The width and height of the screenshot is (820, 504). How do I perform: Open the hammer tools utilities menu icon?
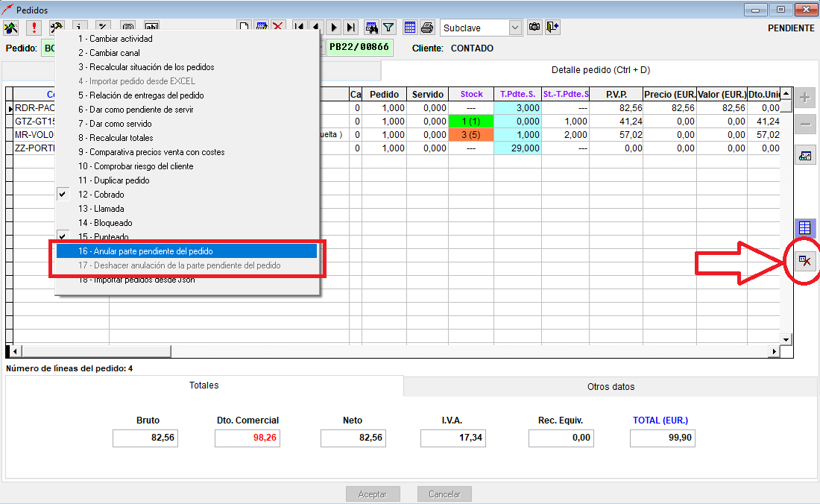pos(57,28)
